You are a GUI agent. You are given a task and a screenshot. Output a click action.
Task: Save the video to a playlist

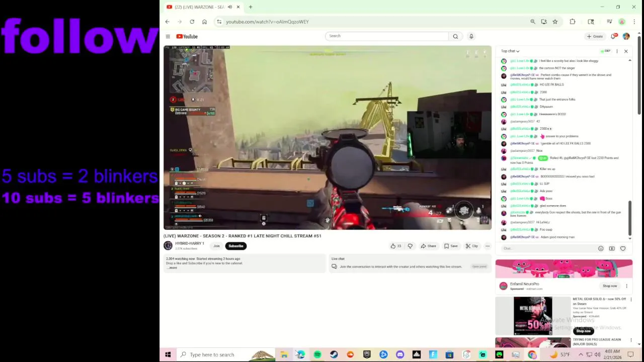tap(451, 246)
